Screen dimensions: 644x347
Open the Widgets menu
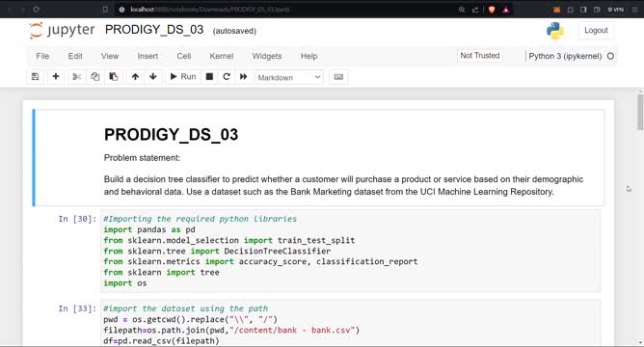click(266, 56)
